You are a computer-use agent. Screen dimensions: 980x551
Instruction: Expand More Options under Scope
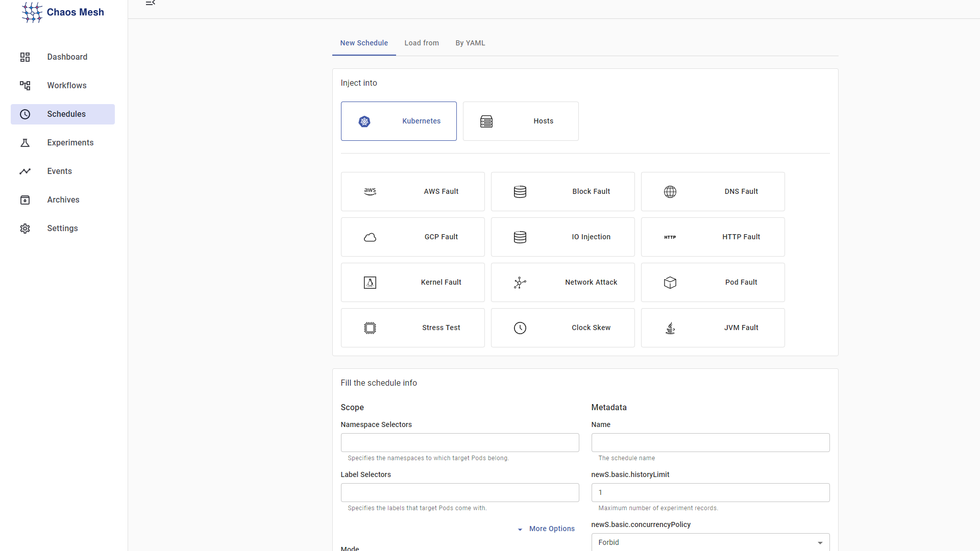[x=546, y=529]
